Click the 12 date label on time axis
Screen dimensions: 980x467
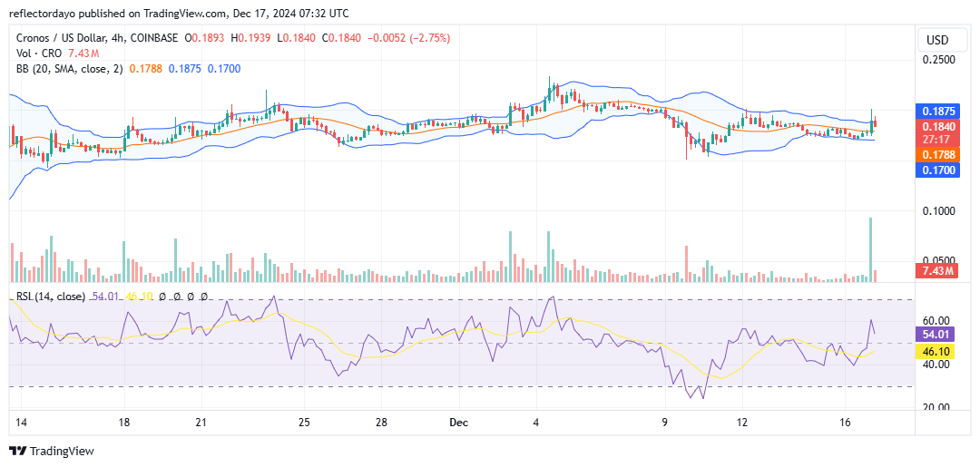click(742, 423)
